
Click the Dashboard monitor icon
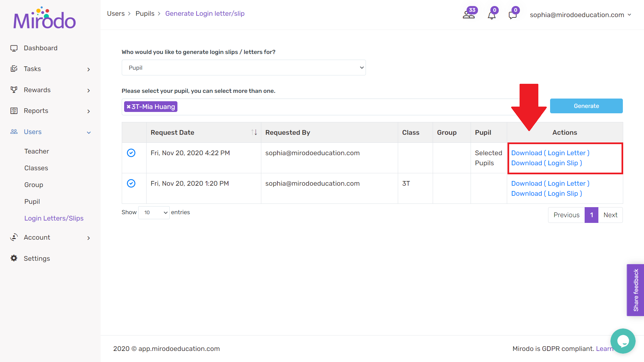tap(14, 48)
